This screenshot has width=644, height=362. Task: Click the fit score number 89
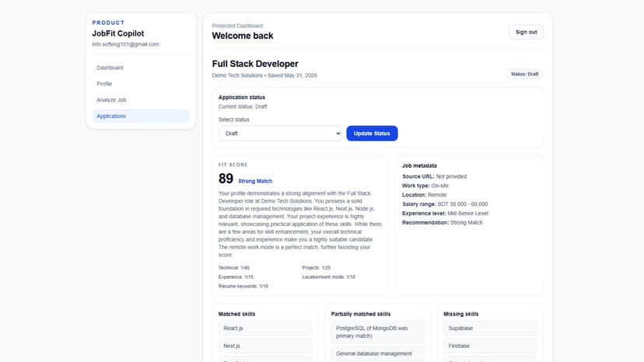click(226, 179)
